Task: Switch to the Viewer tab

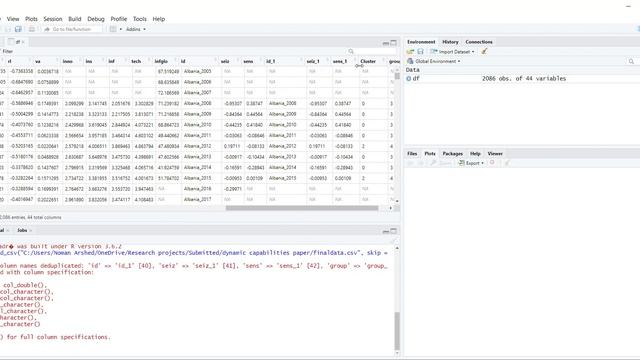Action: tap(495, 153)
